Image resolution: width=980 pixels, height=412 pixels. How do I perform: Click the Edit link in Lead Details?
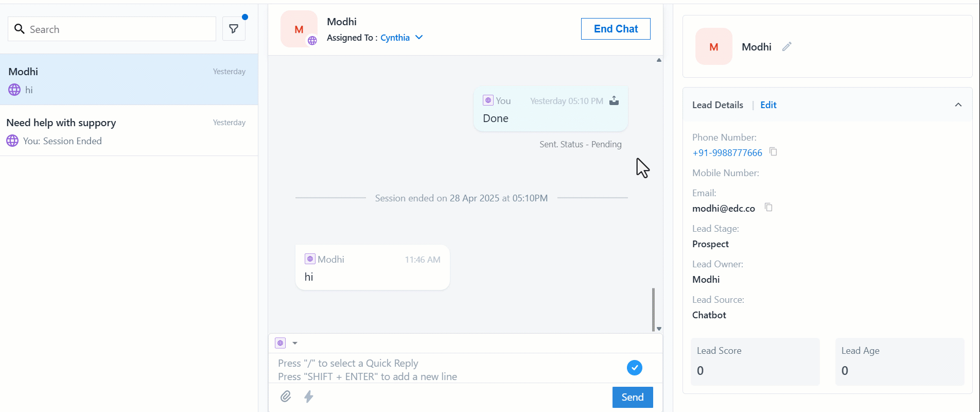(768, 105)
